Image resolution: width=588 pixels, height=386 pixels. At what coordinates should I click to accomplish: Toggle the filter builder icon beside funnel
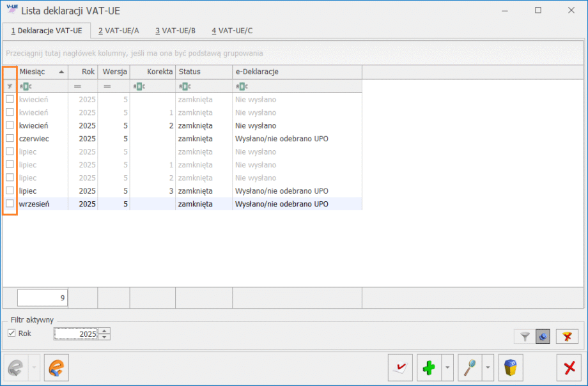point(543,336)
